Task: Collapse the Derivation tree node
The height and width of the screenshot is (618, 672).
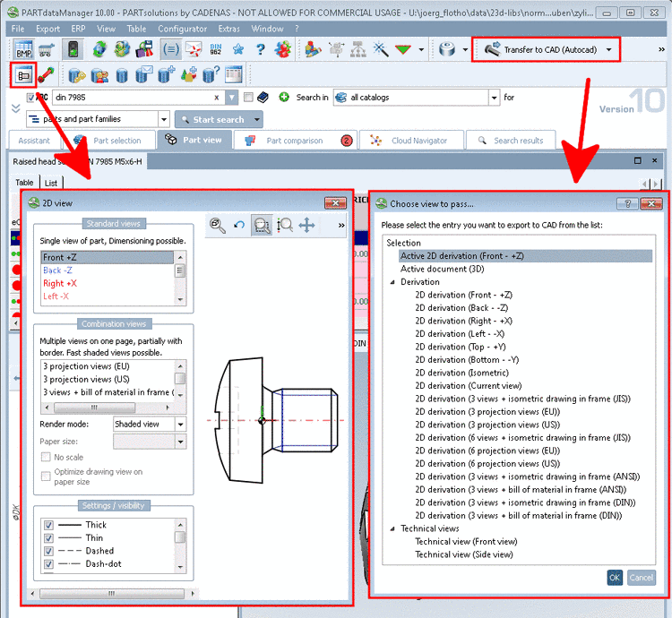Action: [392, 282]
